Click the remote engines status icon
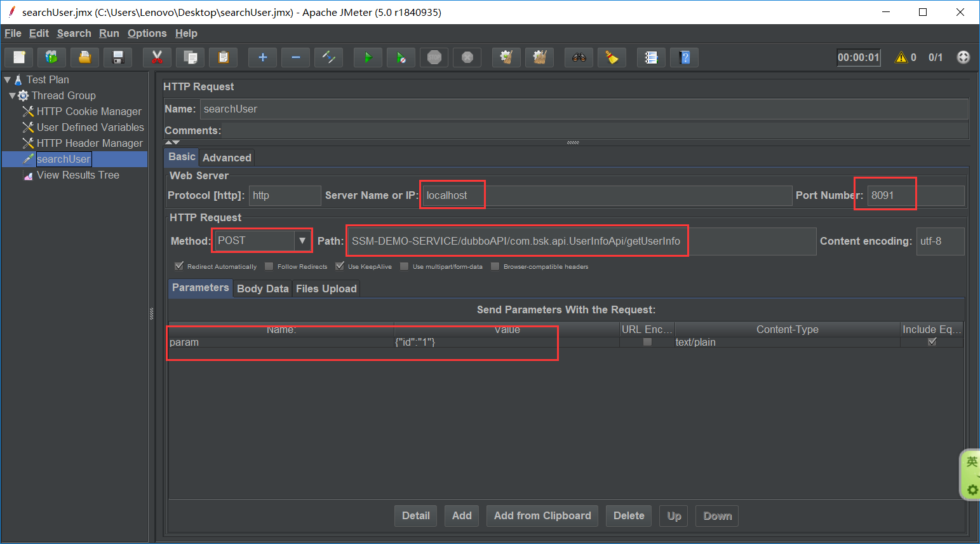Image resolution: width=980 pixels, height=544 pixels. point(963,57)
